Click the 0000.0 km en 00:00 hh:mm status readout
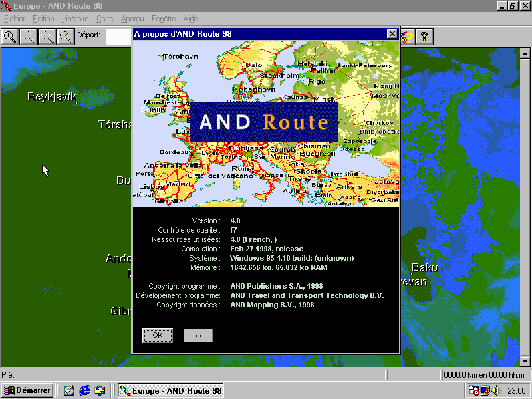The image size is (532, 399). click(x=486, y=375)
